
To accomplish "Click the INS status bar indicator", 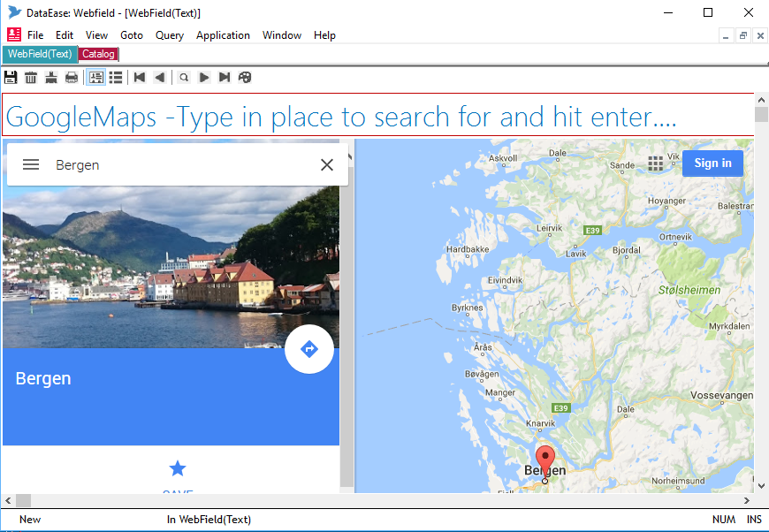I will (754, 520).
